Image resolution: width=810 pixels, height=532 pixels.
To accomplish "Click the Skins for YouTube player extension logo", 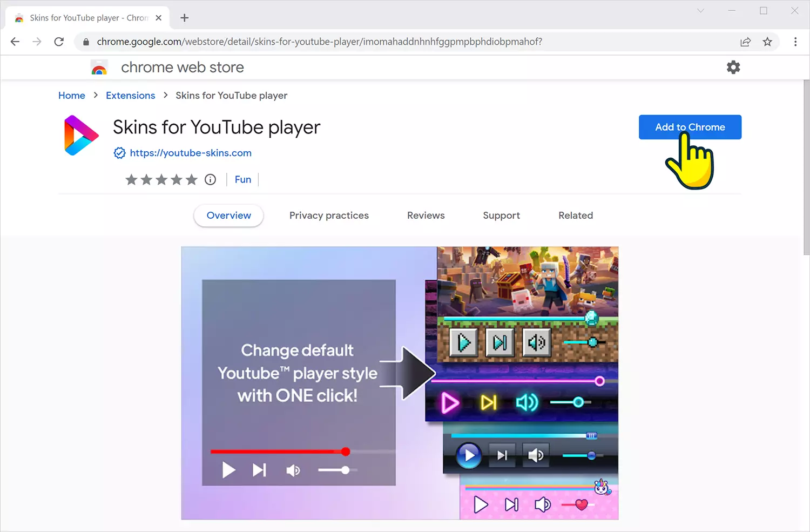I will 81,135.
